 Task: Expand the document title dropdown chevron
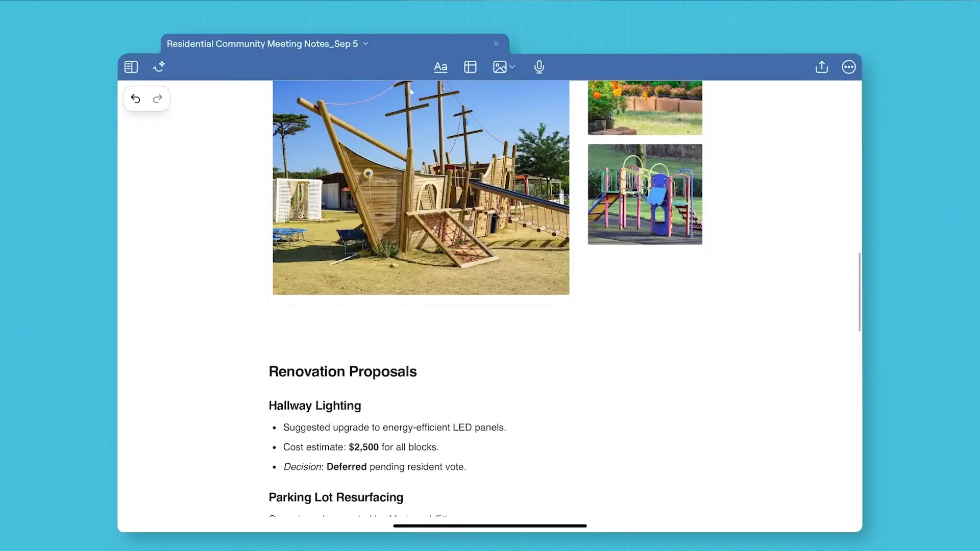pyautogui.click(x=366, y=44)
